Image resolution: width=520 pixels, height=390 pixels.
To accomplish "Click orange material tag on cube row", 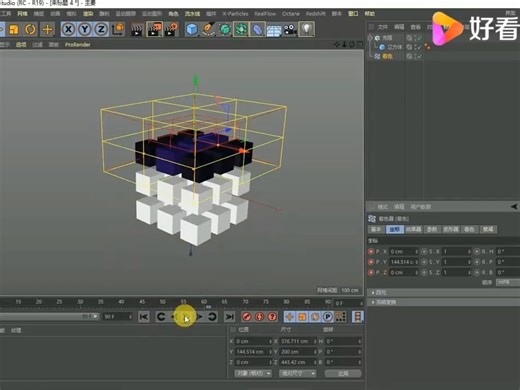I will coord(427,47).
